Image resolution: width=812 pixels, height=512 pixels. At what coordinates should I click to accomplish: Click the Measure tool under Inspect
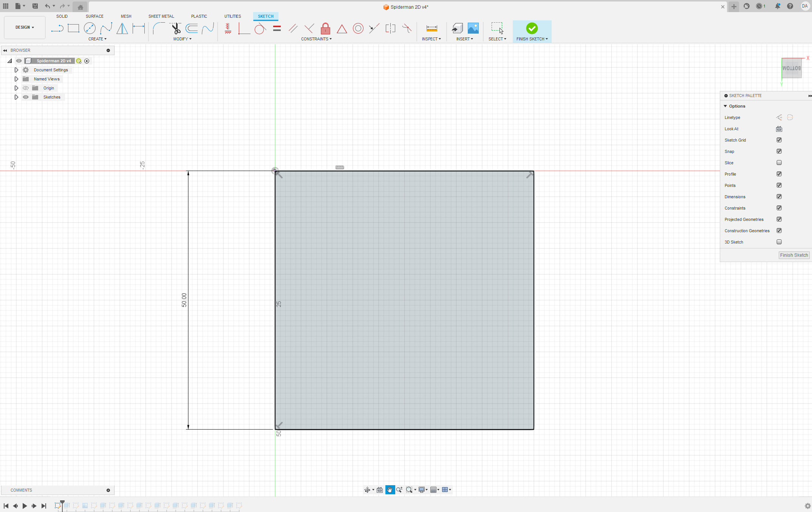tap(432, 28)
